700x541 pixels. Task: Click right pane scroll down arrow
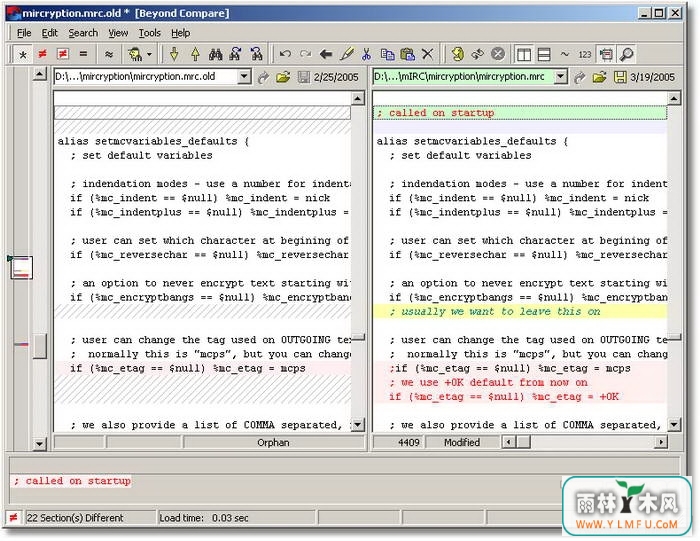(674, 424)
